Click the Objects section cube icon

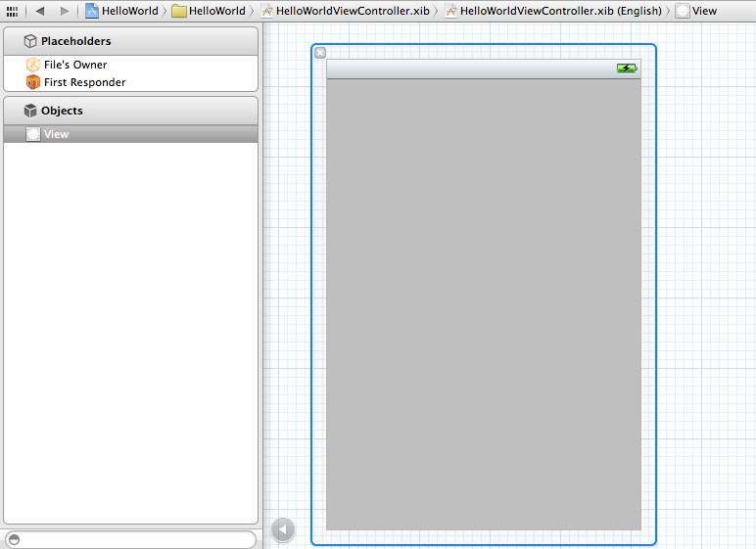coord(30,111)
